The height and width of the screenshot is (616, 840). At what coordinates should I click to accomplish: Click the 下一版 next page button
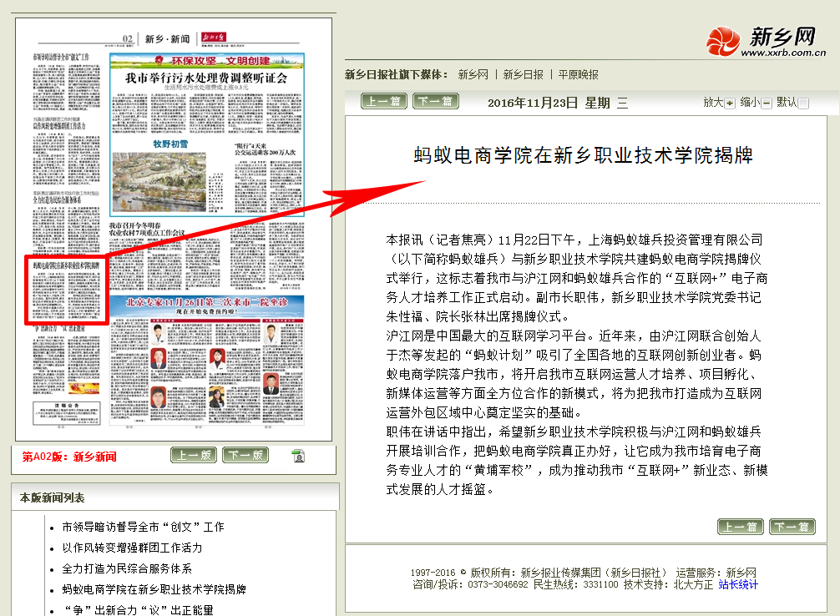[x=245, y=455]
